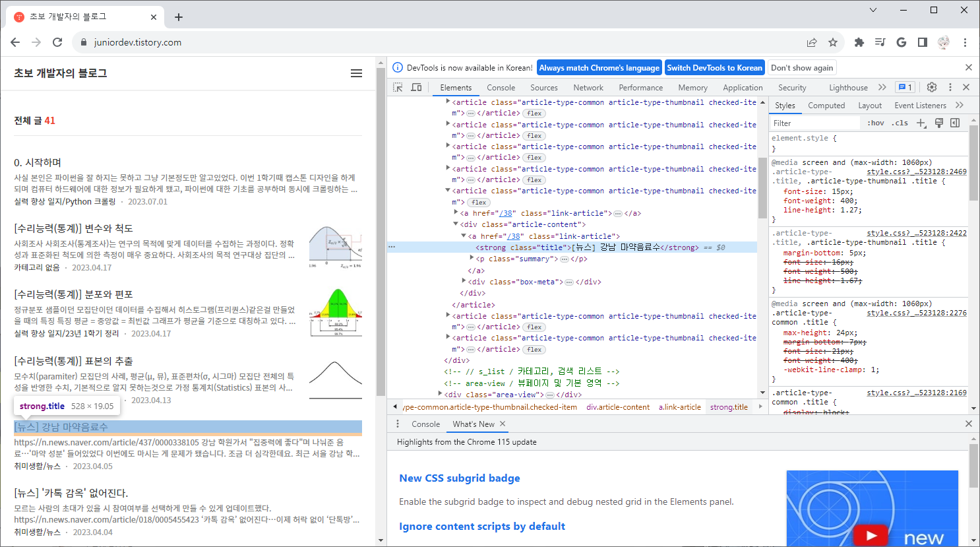Image resolution: width=980 pixels, height=547 pixels.
Task: Toggle the device toolbar icon
Action: (x=416, y=87)
